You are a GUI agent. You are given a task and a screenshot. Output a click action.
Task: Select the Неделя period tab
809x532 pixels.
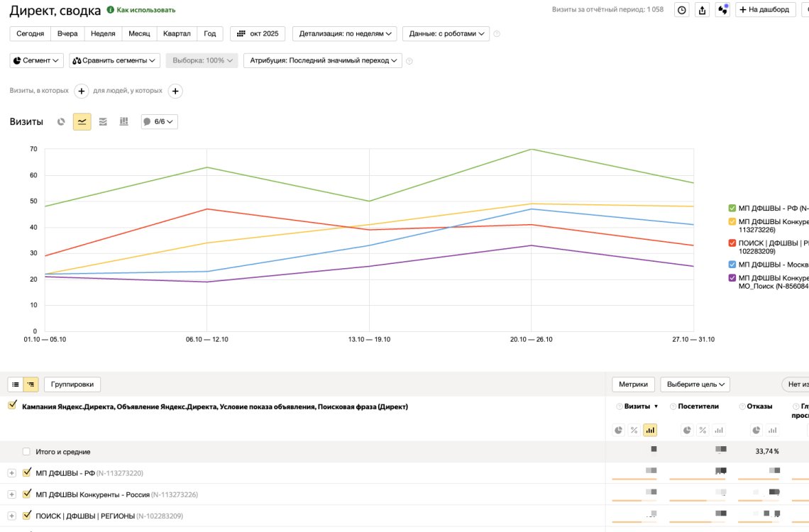coord(103,33)
